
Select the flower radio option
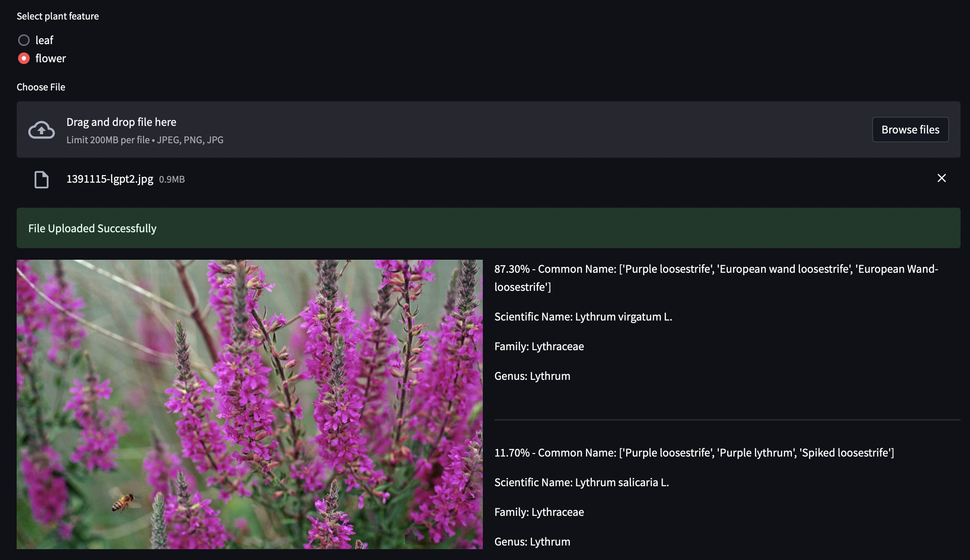click(x=24, y=59)
